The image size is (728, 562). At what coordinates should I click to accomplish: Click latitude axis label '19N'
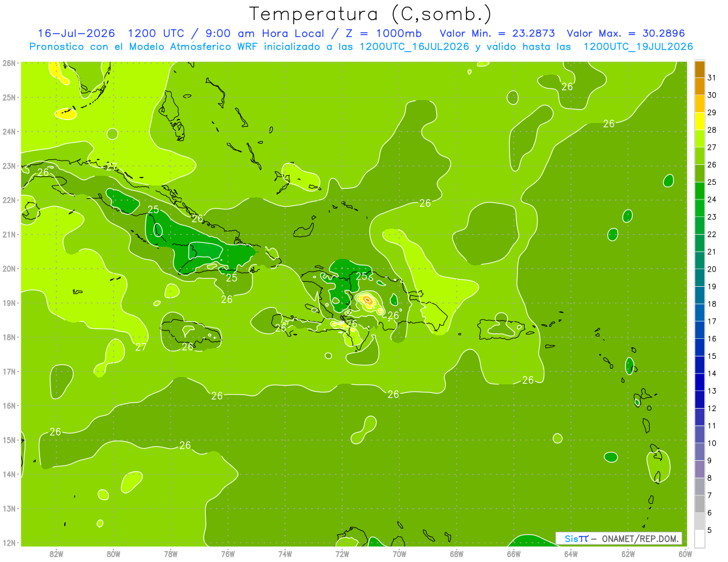click(x=9, y=303)
